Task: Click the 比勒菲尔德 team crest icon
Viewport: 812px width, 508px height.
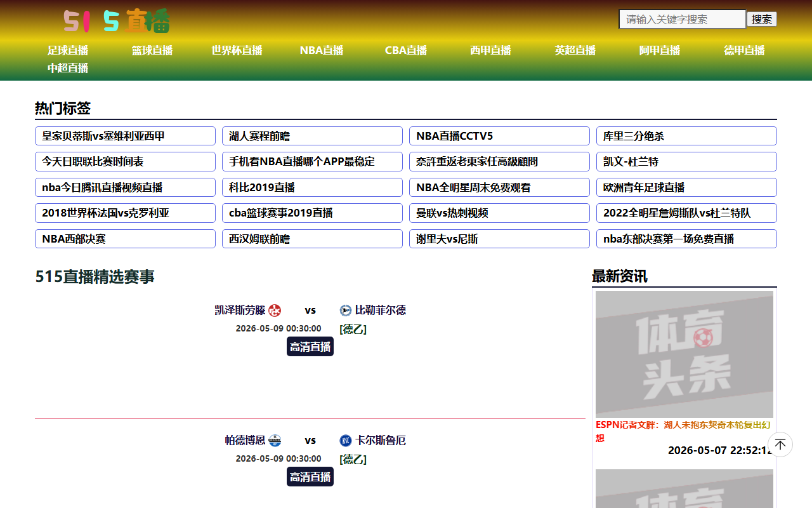Action: pos(346,311)
